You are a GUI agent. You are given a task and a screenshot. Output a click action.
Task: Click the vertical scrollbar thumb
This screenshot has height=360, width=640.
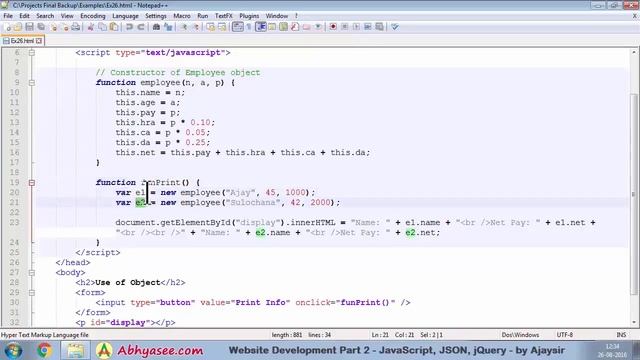[x=634, y=194]
